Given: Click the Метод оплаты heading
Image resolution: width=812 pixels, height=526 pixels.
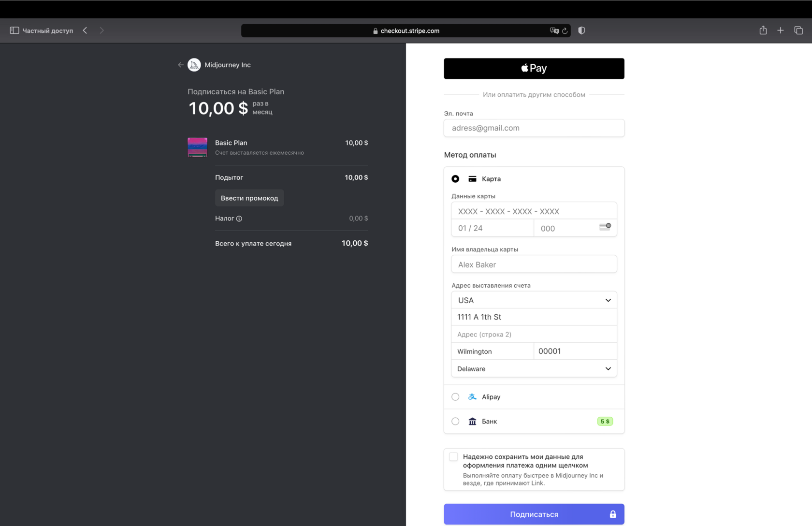Looking at the screenshot, I should click(470, 155).
